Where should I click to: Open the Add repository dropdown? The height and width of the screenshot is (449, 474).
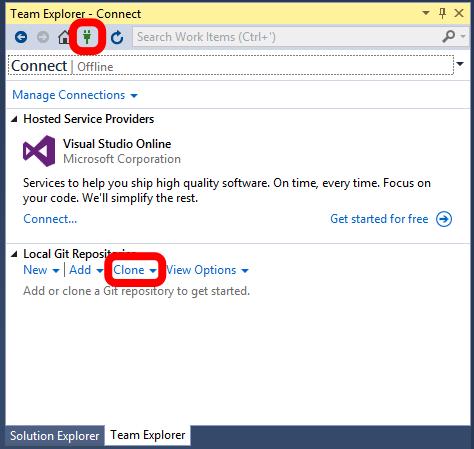[x=86, y=270]
